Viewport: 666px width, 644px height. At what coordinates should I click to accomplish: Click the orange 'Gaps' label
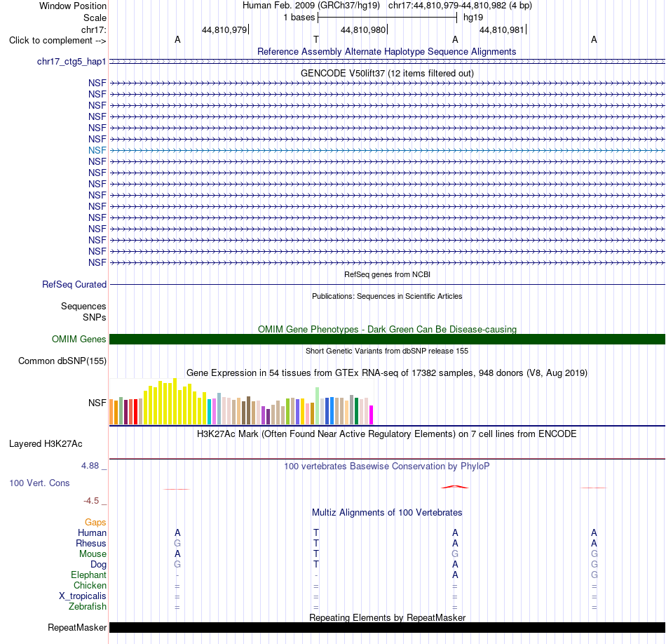coord(95,523)
